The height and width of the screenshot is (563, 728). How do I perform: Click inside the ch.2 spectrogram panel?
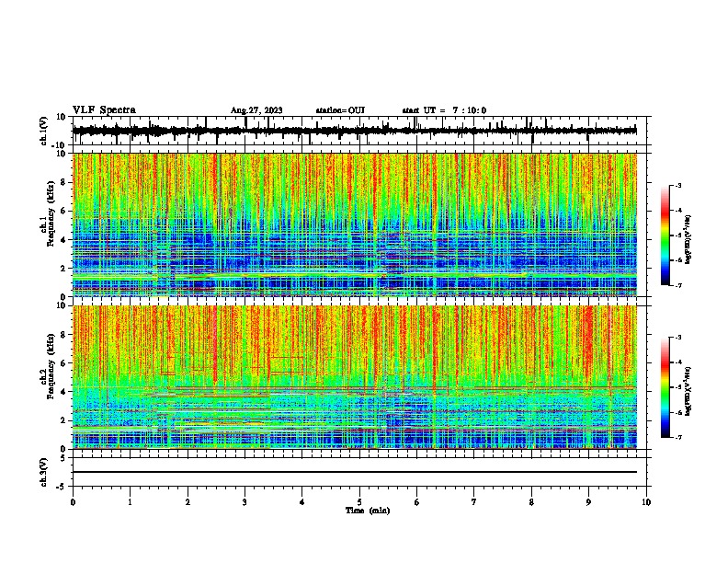pyautogui.click(x=354, y=377)
